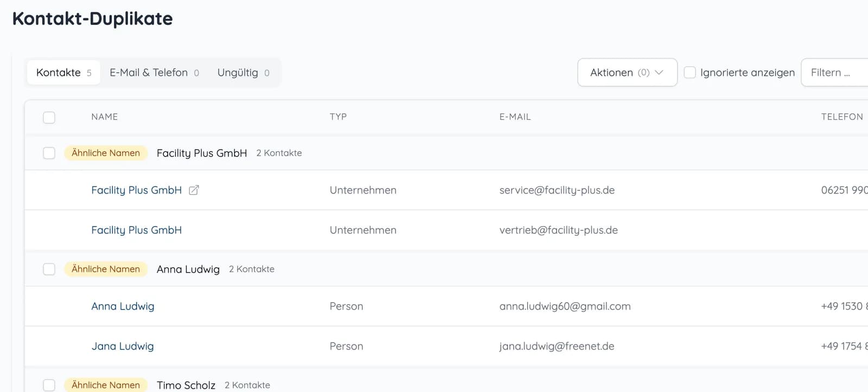Tick the select-all checkbox in table header

(49, 117)
